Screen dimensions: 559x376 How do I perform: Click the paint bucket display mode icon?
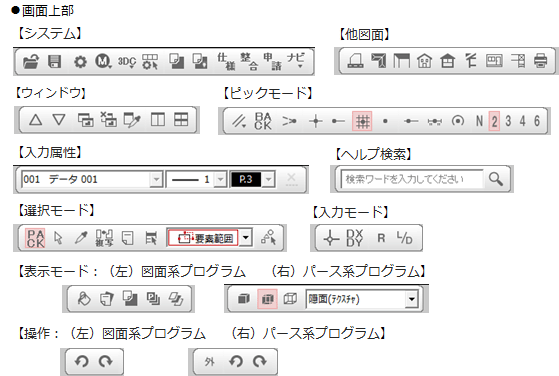click(84, 299)
